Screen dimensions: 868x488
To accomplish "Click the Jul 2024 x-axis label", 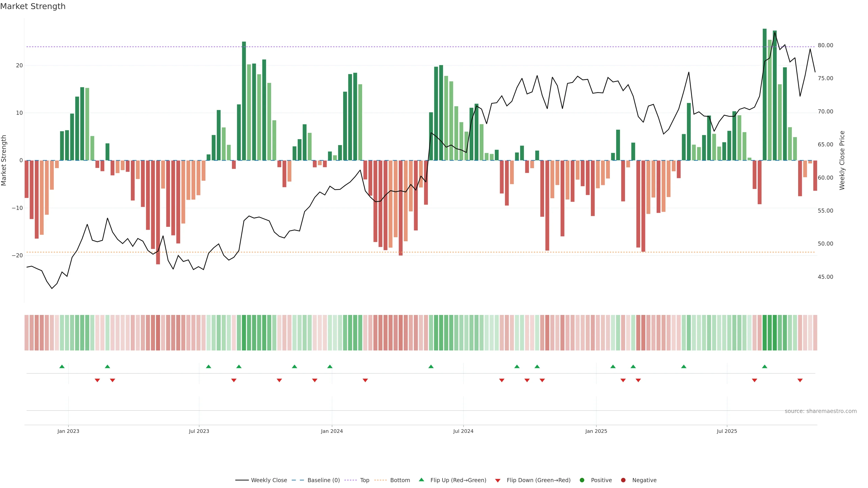I will click(463, 431).
